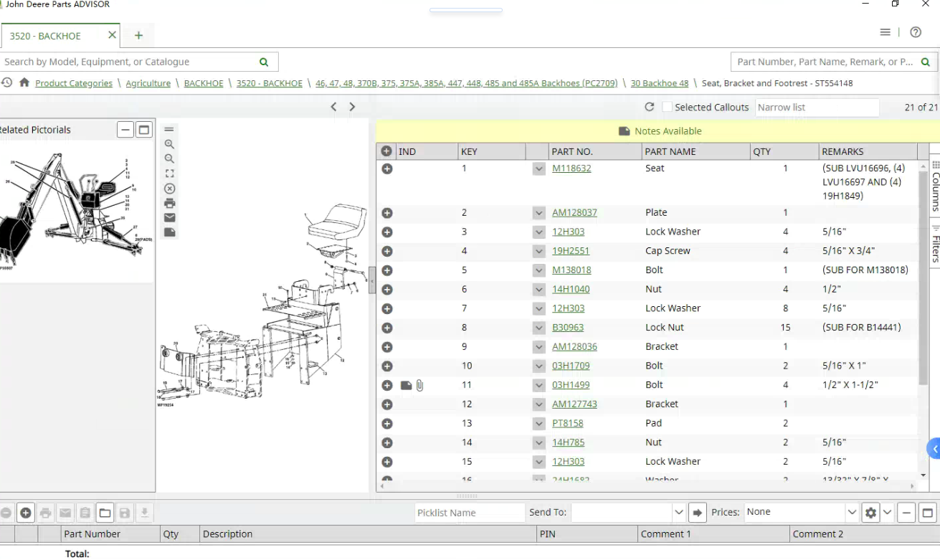Click the Narrow list field
Image resolution: width=940 pixels, height=560 pixels.
click(x=817, y=107)
